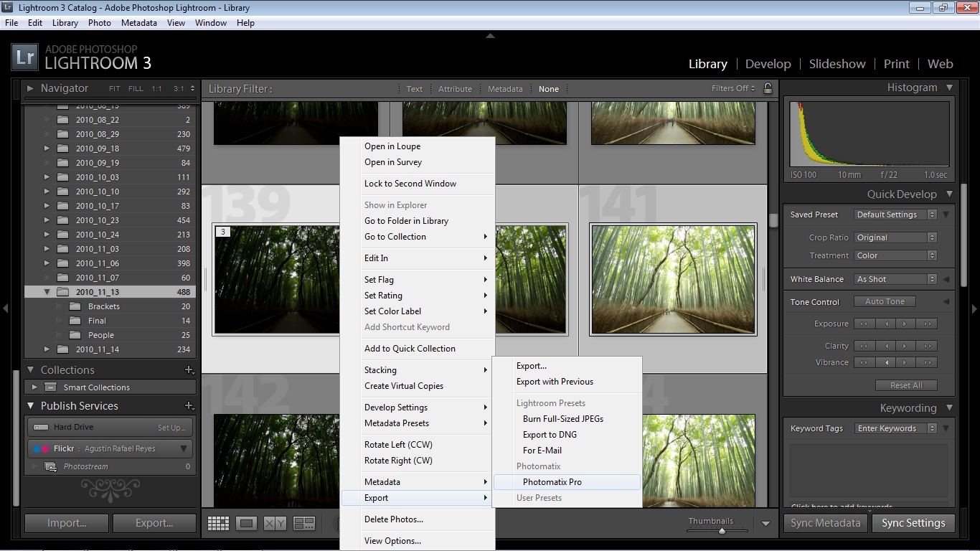Expand the Smart Collections group
Screen dimensions: 980x551
tap(34, 387)
